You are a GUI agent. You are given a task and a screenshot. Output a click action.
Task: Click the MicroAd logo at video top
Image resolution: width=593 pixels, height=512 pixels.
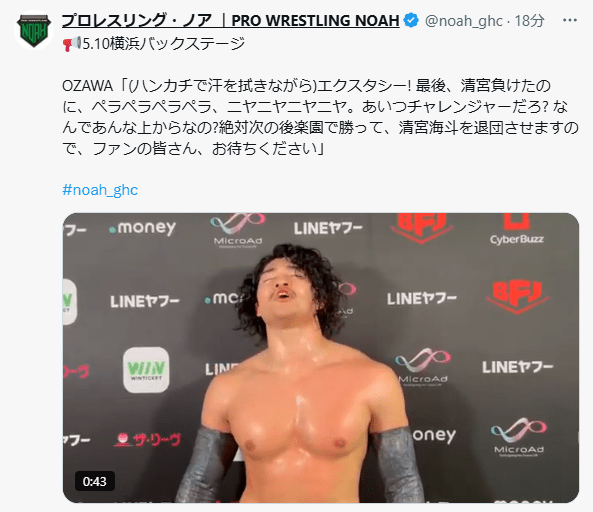[x=238, y=231]
